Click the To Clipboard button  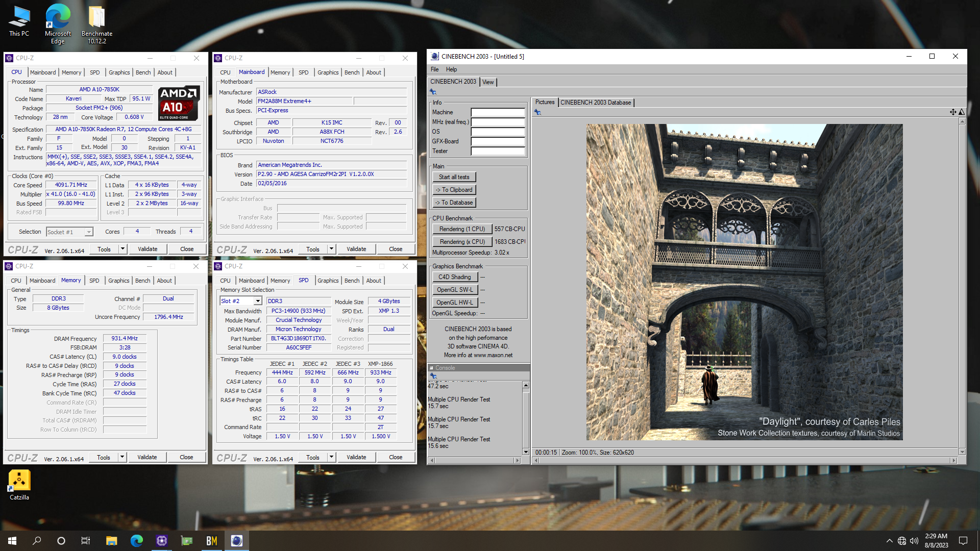click(454, 190)
